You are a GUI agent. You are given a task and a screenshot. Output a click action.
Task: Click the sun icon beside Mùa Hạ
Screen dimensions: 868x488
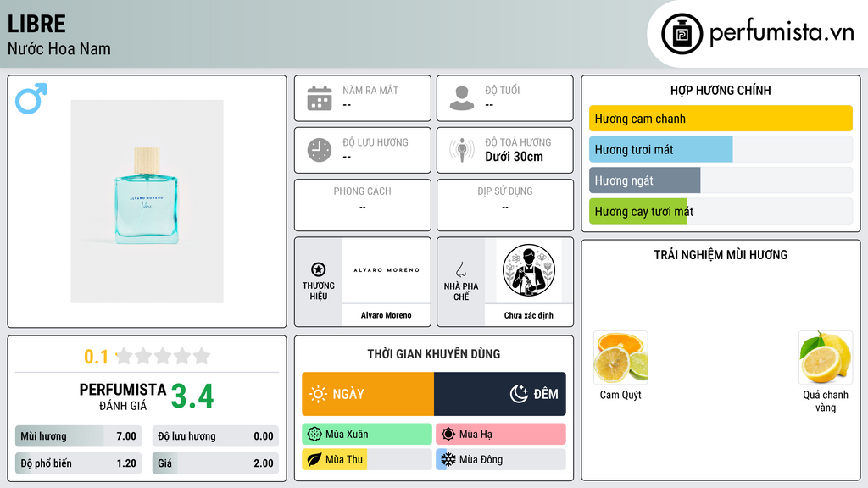[448, 435]
